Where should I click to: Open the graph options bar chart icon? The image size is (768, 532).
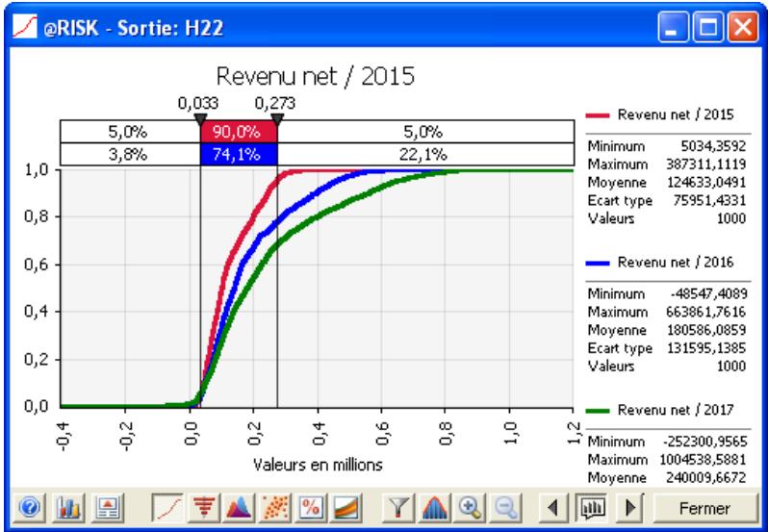[50, 508]
